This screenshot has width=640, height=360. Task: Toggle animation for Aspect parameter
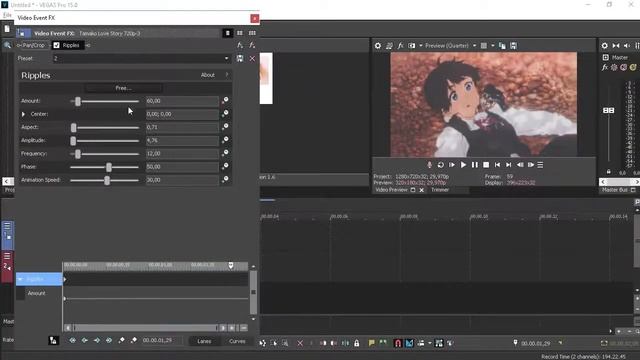(225, 127)
